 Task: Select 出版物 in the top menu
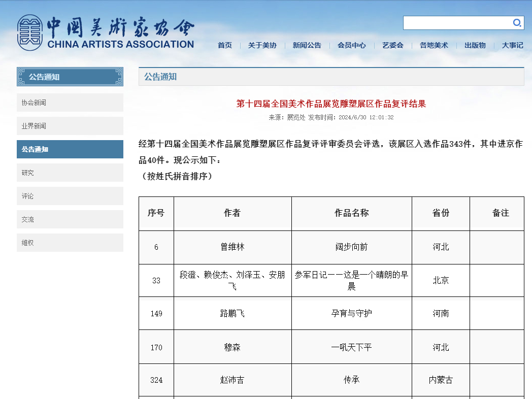[x=475, y=45]
